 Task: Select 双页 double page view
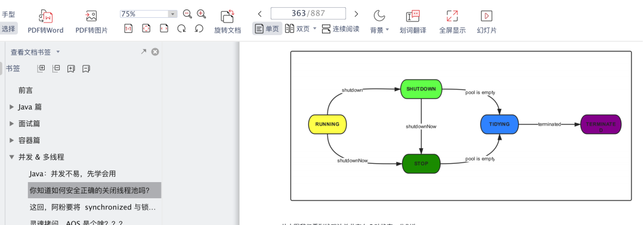pyautogui.click(x=298, y=29)
